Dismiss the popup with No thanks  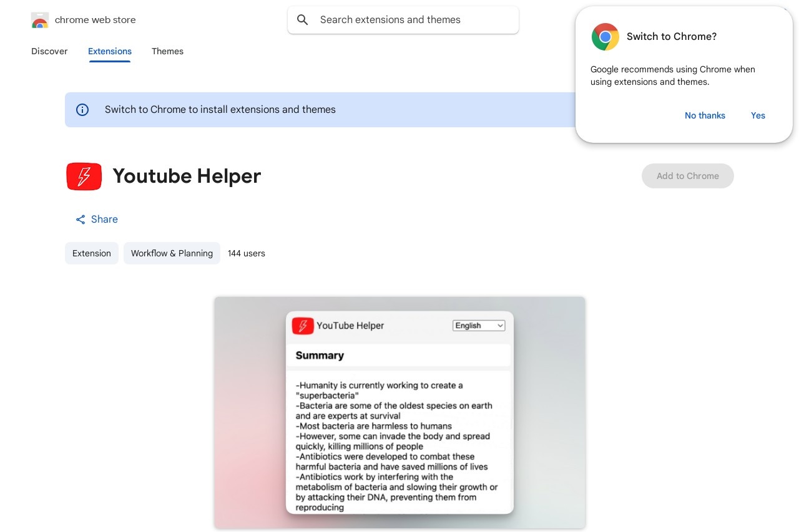[705, 115]
